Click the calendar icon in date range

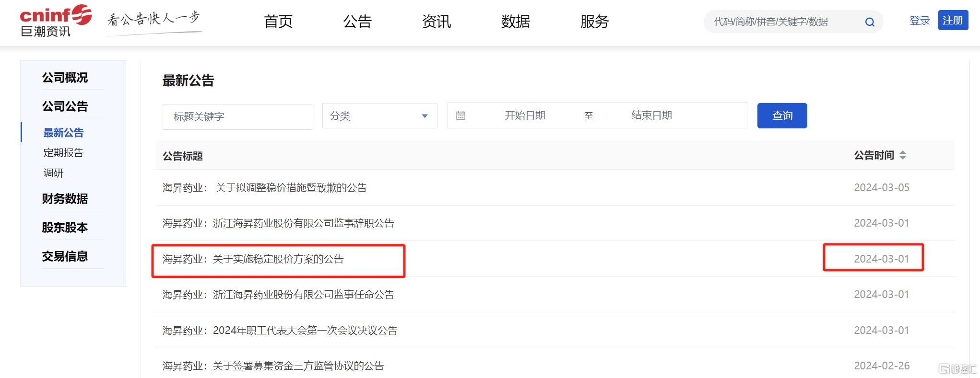(460, 115)
